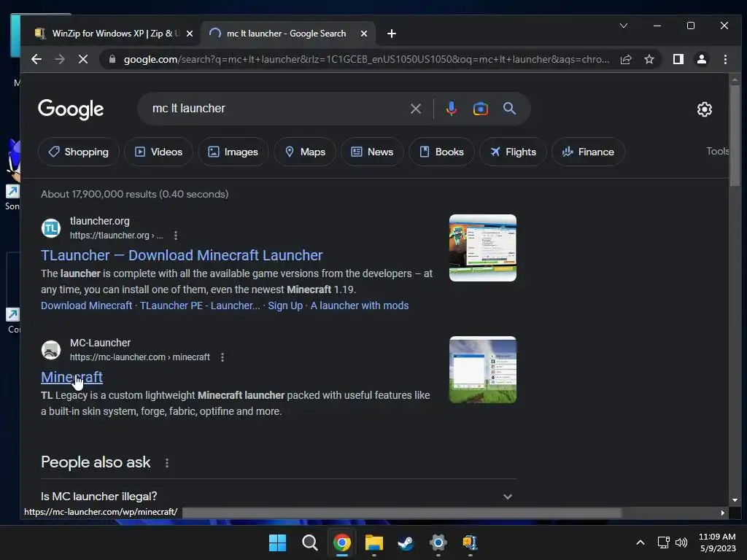747x560 pixels.
Task: Filter results by Finance
Action: click(588, 152)
